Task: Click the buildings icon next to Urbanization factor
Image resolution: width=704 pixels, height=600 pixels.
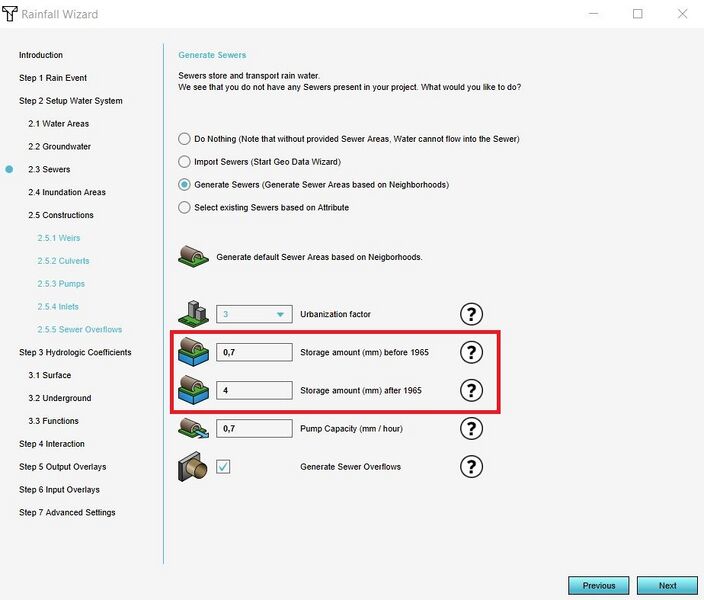Action: (x=193, y=314)
